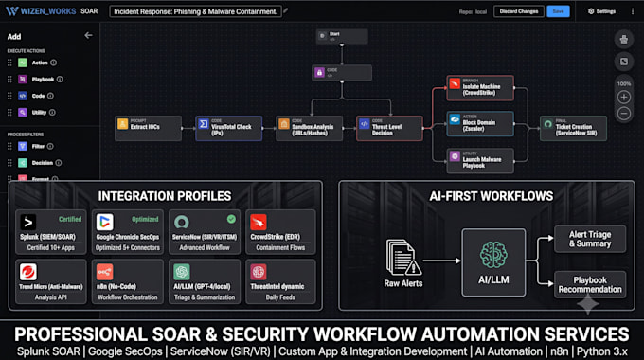Viewport: 644px width, 360px height.
Task: Select the purple Utility block icon
Action: coord(23,112)
